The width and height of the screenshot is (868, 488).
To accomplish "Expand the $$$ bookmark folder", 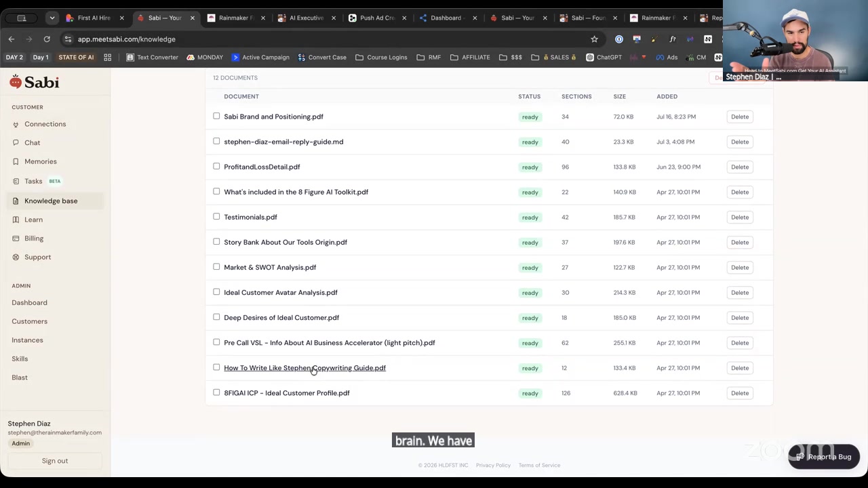I will 511,58.
